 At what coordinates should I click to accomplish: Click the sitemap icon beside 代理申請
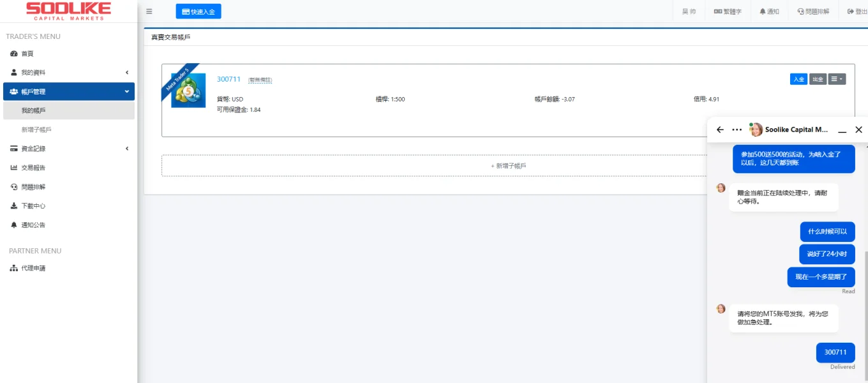[x=14, y=268]
